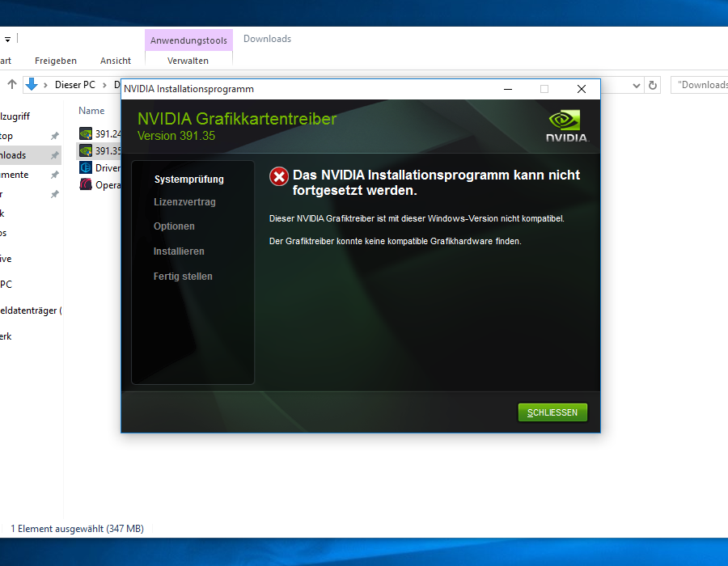
Task: Click the pin icon next to Desktop entry
Action: click(x=55, y=136)
